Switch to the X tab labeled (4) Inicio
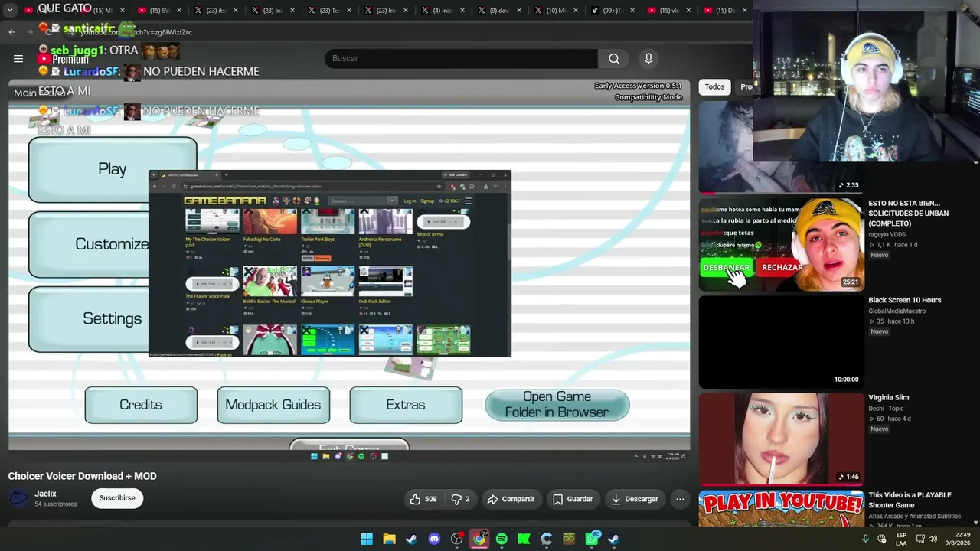The image size is (980, 551). pos(443,11)
